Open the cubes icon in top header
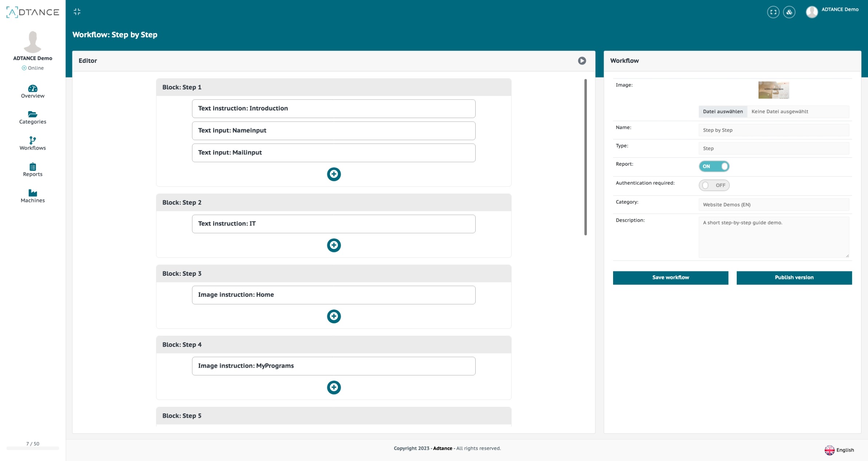 pos(789,12)
